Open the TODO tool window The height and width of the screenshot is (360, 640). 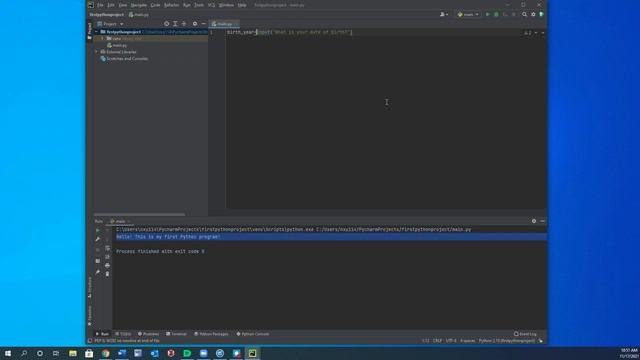[x=123, y=334]
